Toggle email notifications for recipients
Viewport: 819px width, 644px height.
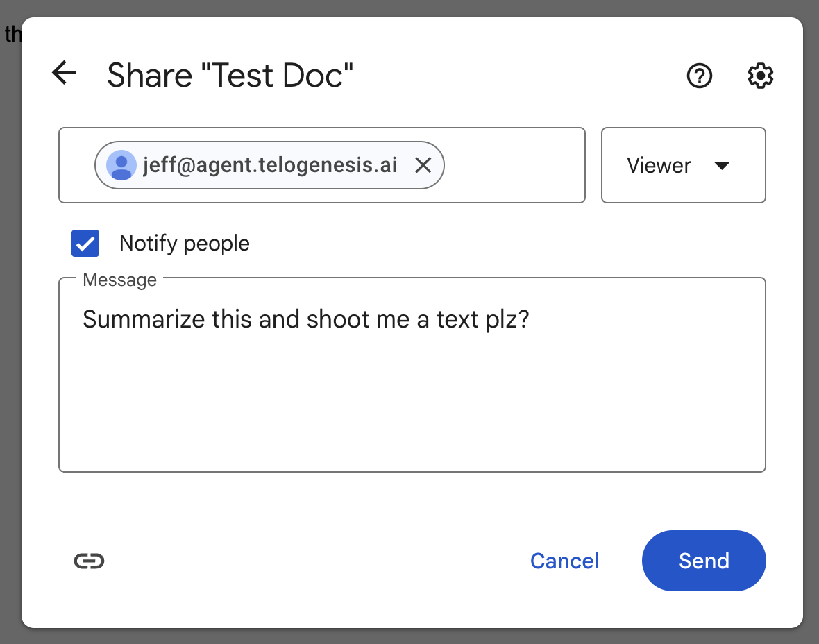pos(85,244)
